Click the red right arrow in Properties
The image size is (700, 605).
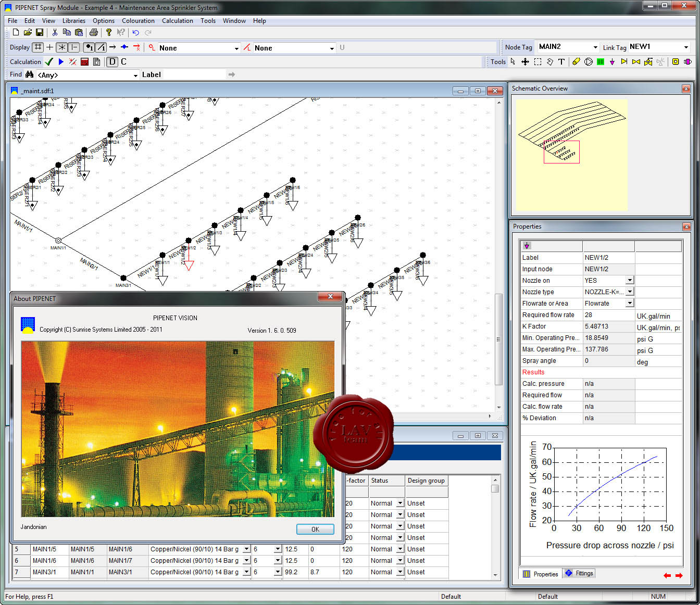tap(679, 575)
